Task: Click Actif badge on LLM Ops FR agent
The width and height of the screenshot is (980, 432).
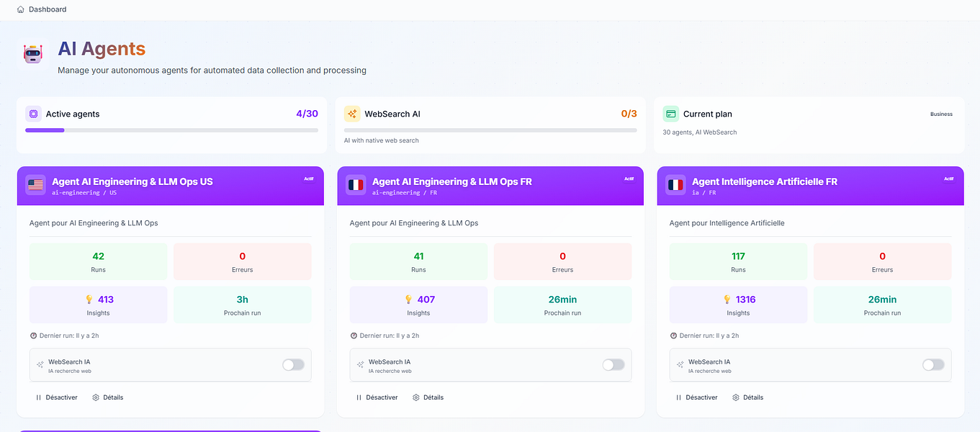Action: tap(629, 179)
